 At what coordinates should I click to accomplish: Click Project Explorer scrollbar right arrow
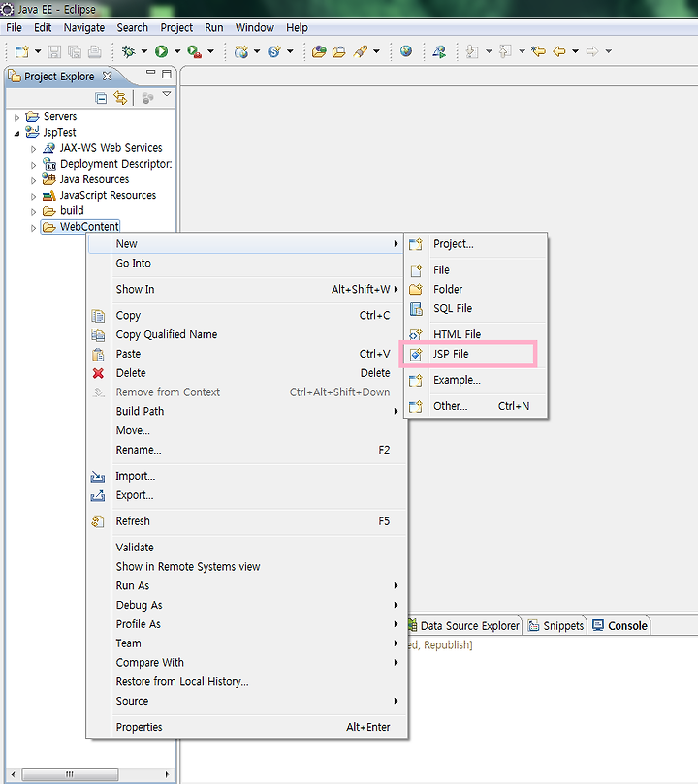pyautogui.click(x=167, y=774)
